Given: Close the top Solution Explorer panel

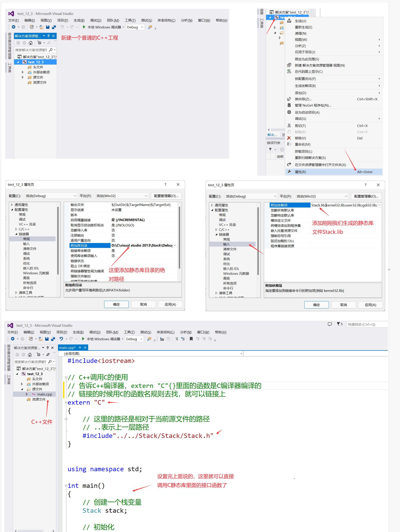Looking at the screenshot, I should pyautogui.click(x=54, y=36).
